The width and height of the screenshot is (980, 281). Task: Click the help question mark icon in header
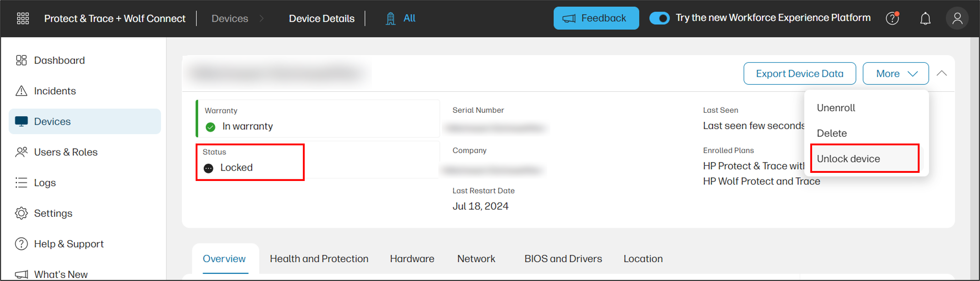(892, 18)
